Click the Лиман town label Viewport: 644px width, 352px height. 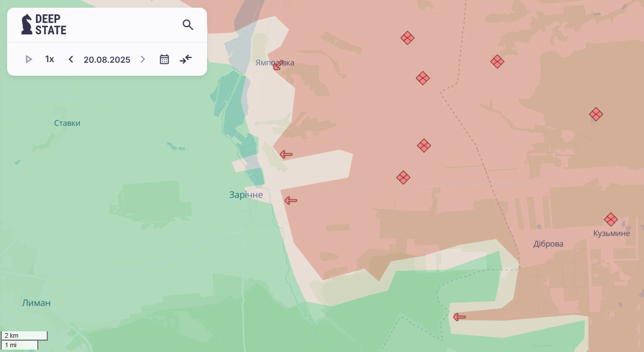coord(36,303)
